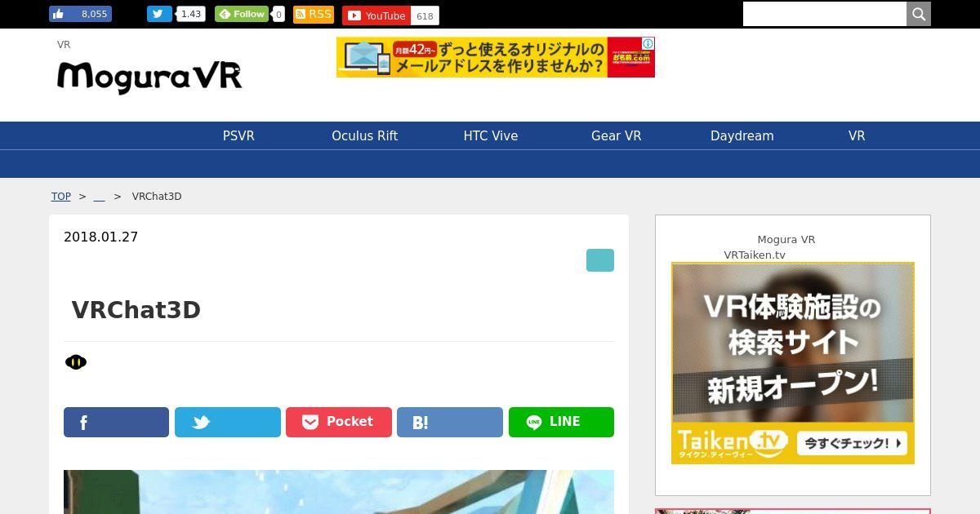
Task: Click the VRTaiken.tv sidebar text
Action: [755, 255]
